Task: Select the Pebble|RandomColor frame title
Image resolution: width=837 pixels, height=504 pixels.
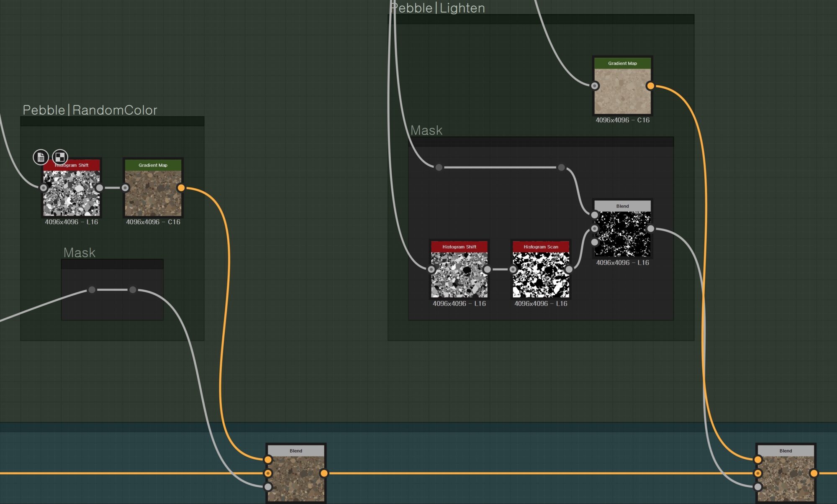Action: 90,110
